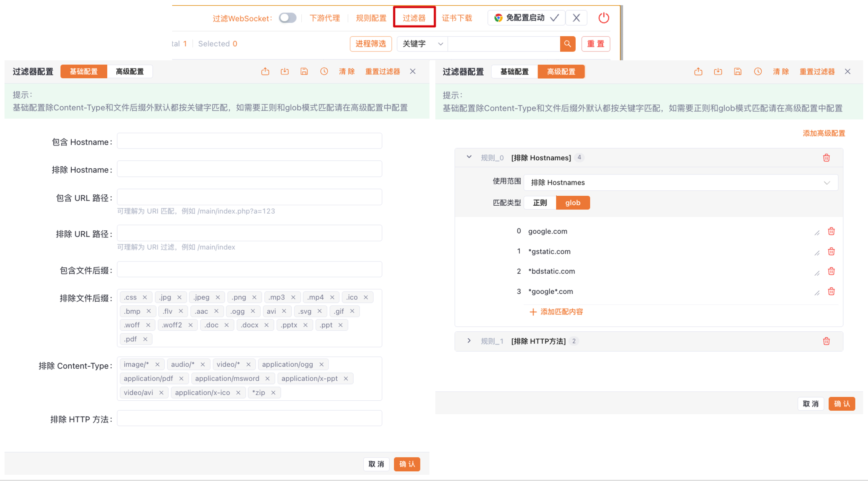868x481 pixels.
Task: Edit the *bdstatic.com entry pencil icon
Action: pos(817,273)
